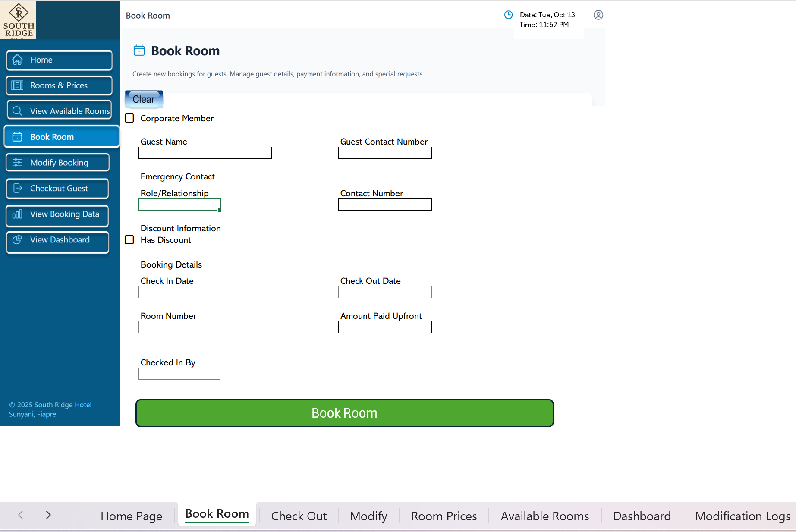Click the Guest Name input field
The image size is (796, 532).
pos(205,153)
